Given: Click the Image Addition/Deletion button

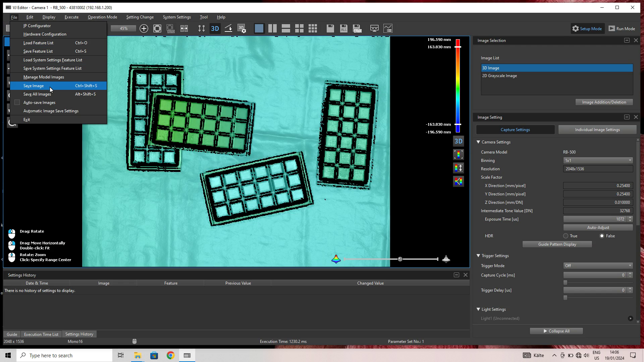Looking at the screenshot, I should pos(604,102).
